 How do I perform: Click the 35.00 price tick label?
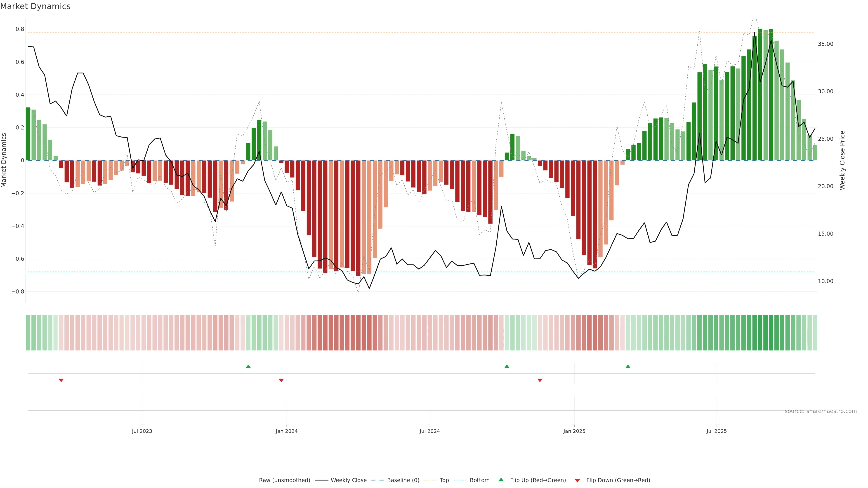pyautogui.click(x=825, y=44)
